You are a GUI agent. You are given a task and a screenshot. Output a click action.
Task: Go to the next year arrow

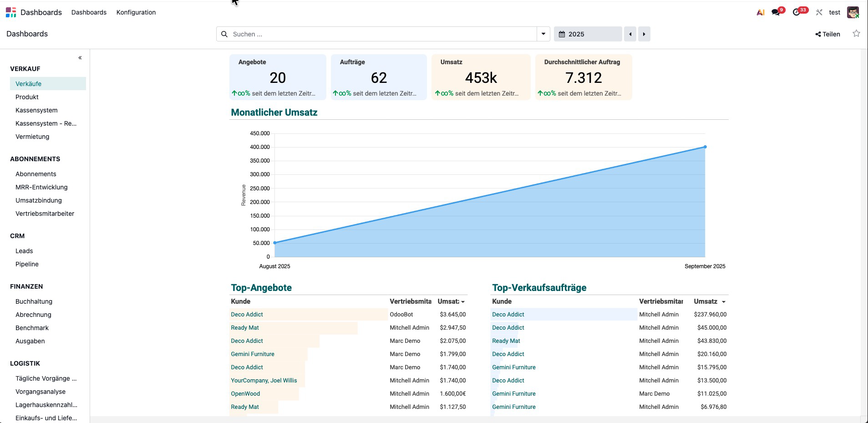coord(644,34)
